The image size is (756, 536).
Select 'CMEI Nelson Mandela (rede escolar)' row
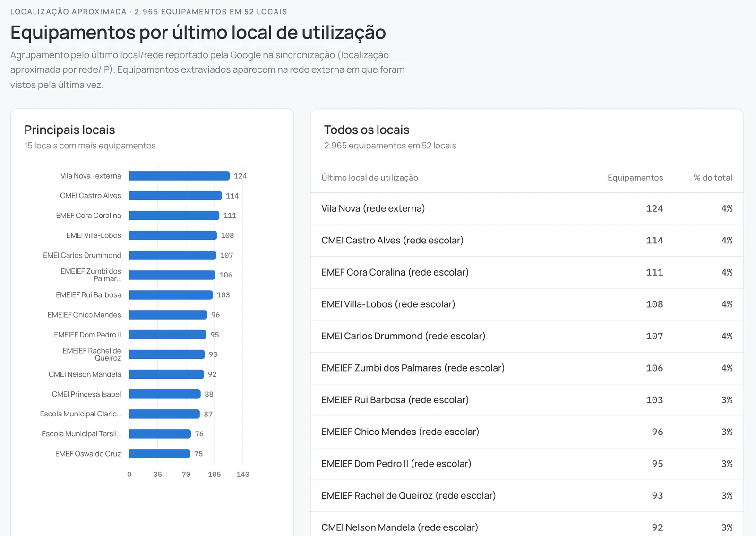[x=527, y=524]
